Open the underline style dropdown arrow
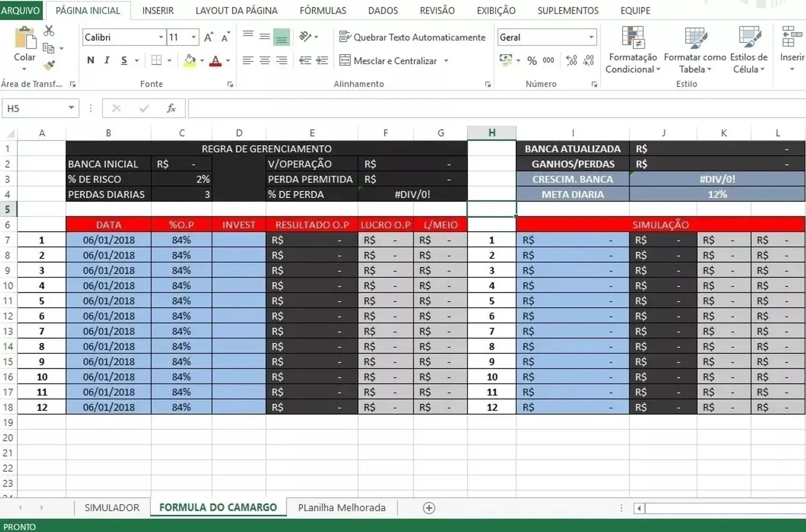806x532 pixels. point(136,61)
